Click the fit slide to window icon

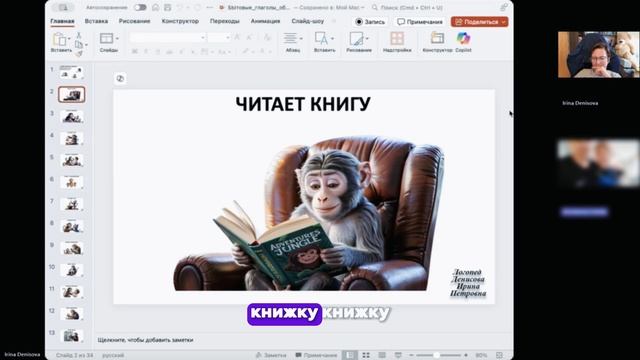coord(499,355)
